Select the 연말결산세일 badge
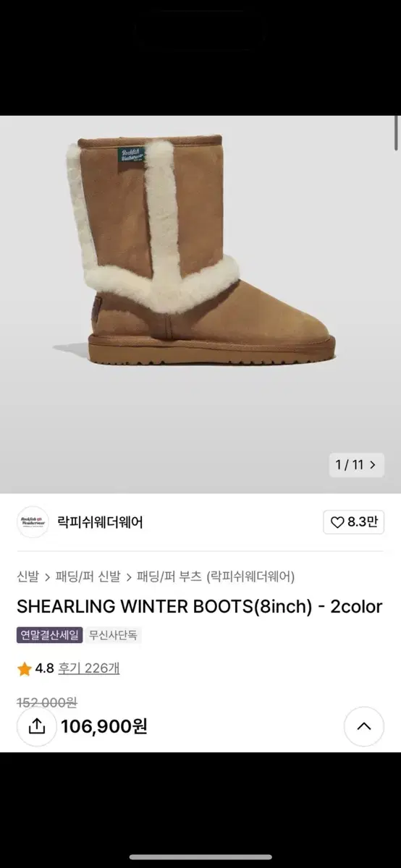Screen dimensions: 401x868 pyautogui.click(x=50, y=636)
